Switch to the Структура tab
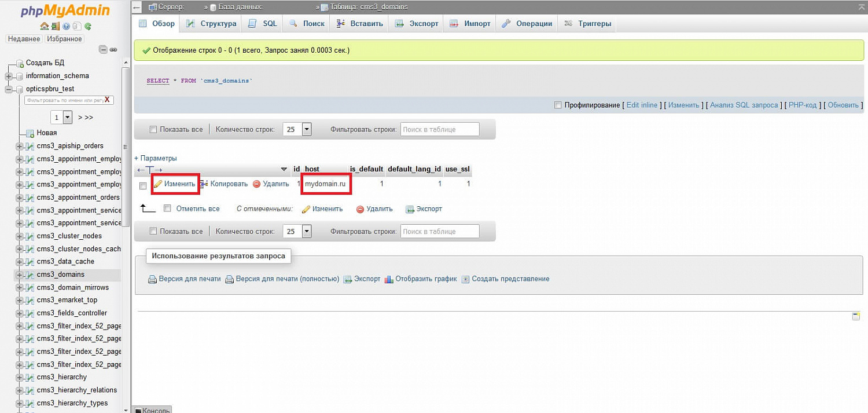Viewport: 868px width, 413px height. coord(211,24)
